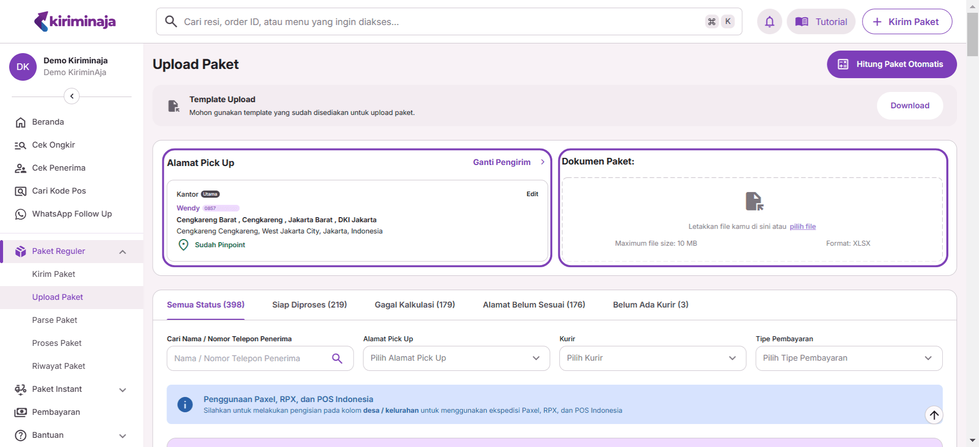Click the notification bell icon
Screen dimensions: 980x447
(x=769, y=21)
